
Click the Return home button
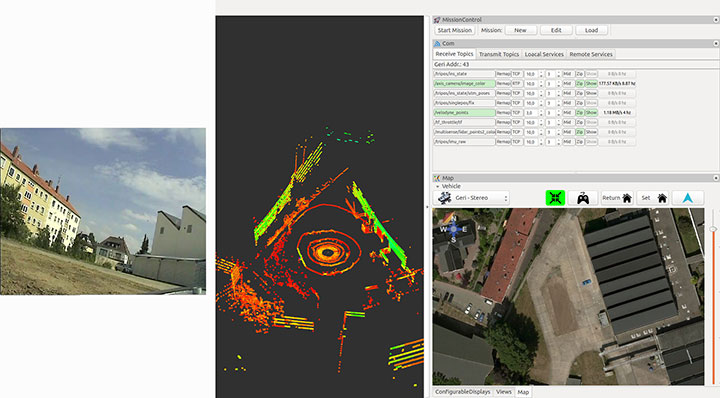[x=617, y=198]
